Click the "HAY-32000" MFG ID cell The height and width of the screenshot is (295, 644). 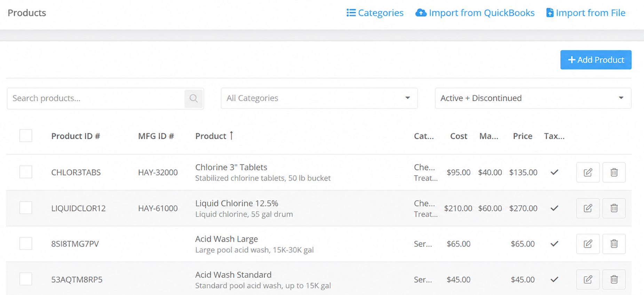pos(158,172)
